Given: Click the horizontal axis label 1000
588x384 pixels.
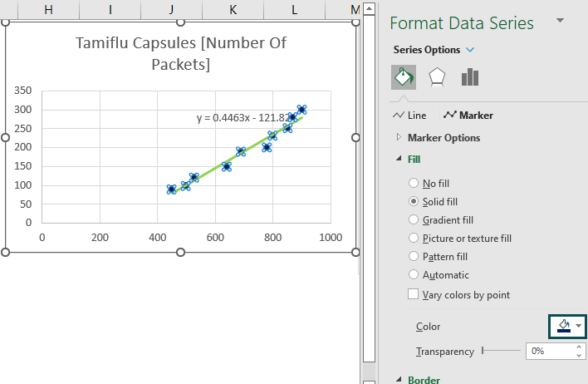Looking at the screenshot, I should click(331, 237).
